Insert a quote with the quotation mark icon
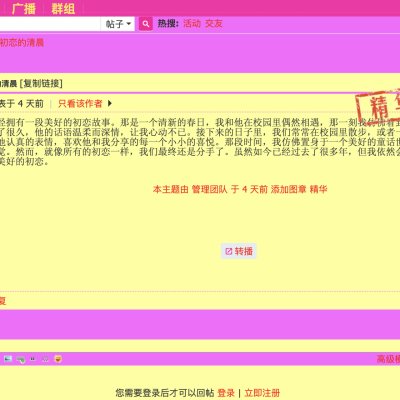The height and width of the screenshot is (400, 400). (33, 359)
